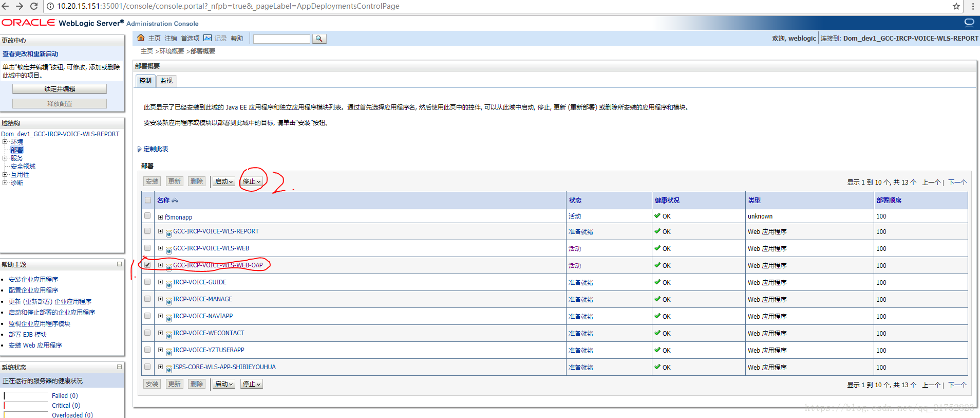Select the 控制 tab
The width and height of the screenshot is (980, 418).
[x=145, y=81]
